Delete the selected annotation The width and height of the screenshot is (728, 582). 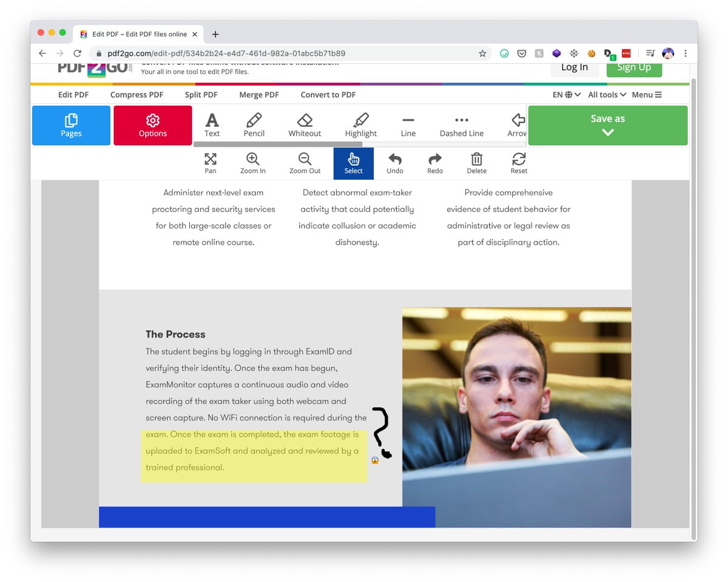click(477, 163)
